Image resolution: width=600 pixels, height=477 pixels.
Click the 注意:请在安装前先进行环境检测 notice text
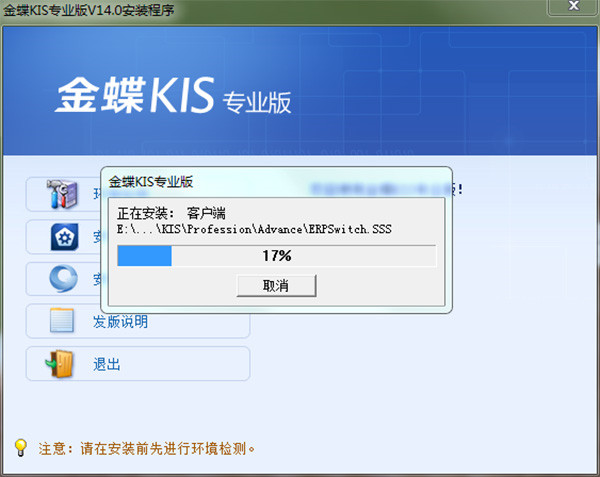[x=147, y=448]
